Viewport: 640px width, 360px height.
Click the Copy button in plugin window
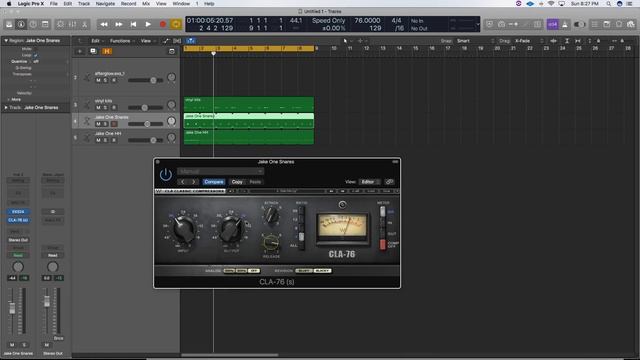[x=237, y=182]
